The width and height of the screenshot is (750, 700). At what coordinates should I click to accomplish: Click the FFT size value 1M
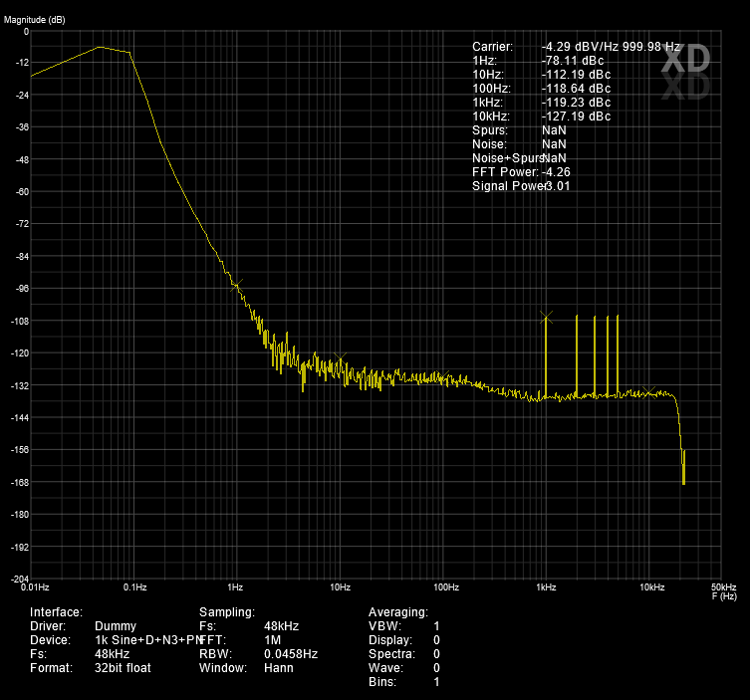[272, 639]
